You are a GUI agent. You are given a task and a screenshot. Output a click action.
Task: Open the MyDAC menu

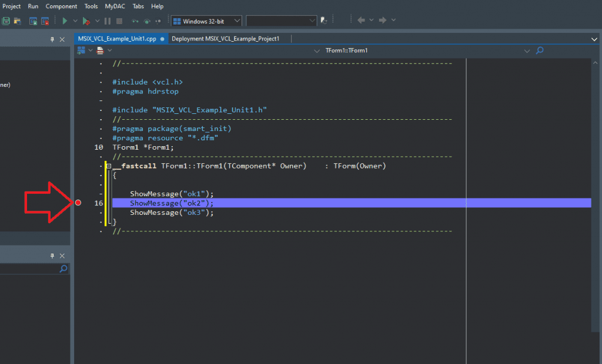coord(115,6)
